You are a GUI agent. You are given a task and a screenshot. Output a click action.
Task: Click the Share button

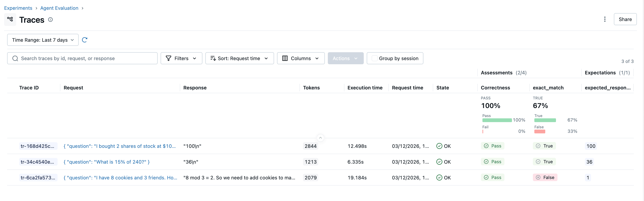625,19
